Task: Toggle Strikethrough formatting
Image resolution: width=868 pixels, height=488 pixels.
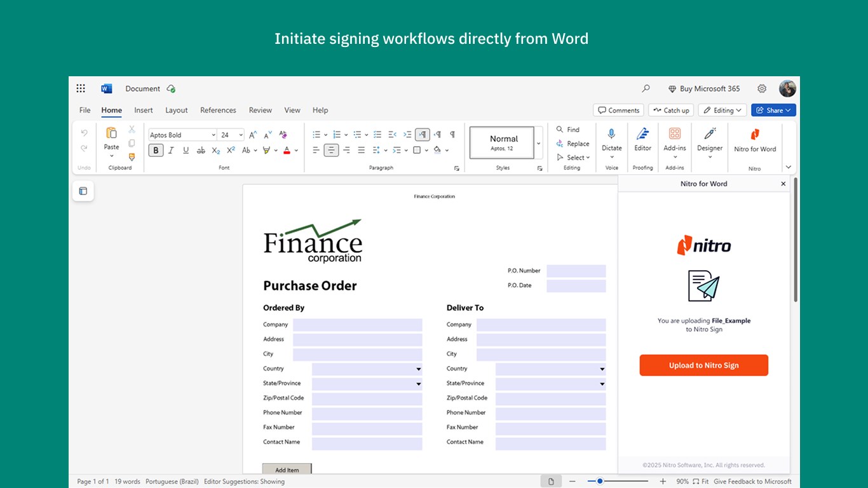Action: (x=201, y=150)
